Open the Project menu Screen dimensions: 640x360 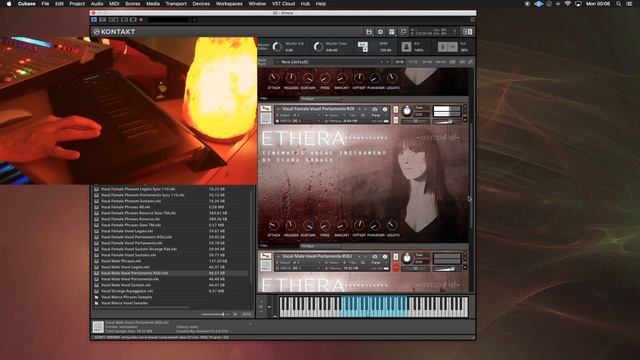(77, 4)
